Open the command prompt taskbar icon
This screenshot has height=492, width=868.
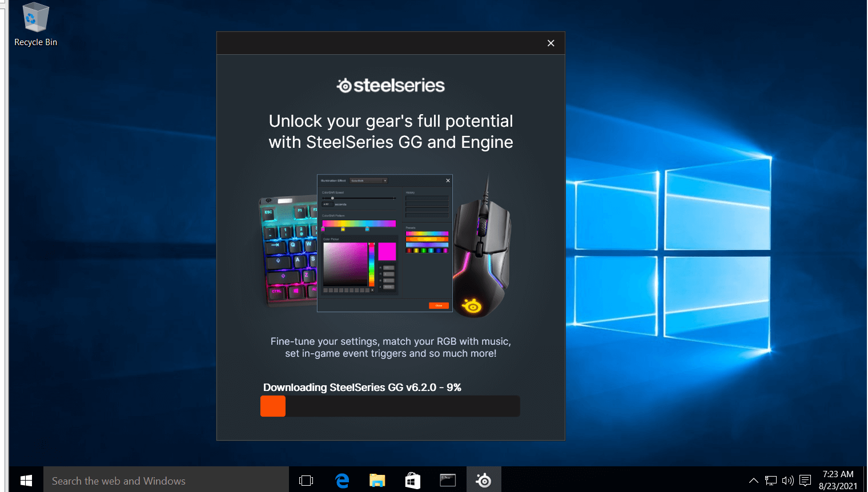[x=448, y=481]
